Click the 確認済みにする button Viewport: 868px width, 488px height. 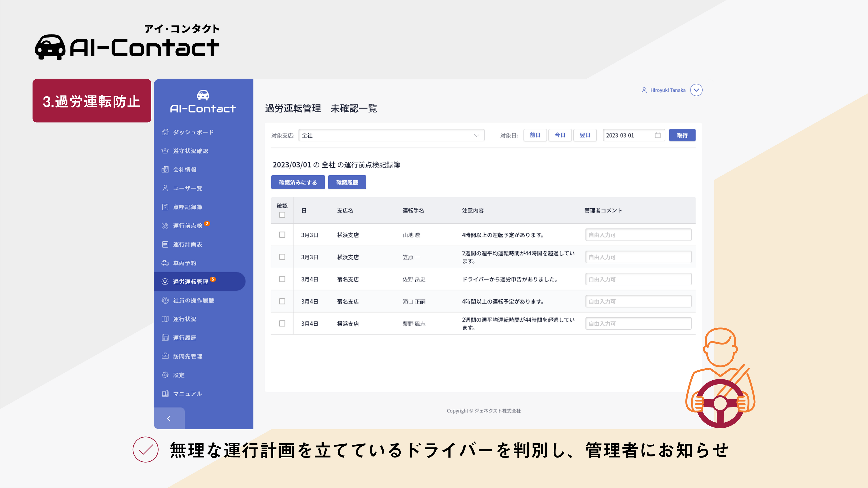pos(298,182)
